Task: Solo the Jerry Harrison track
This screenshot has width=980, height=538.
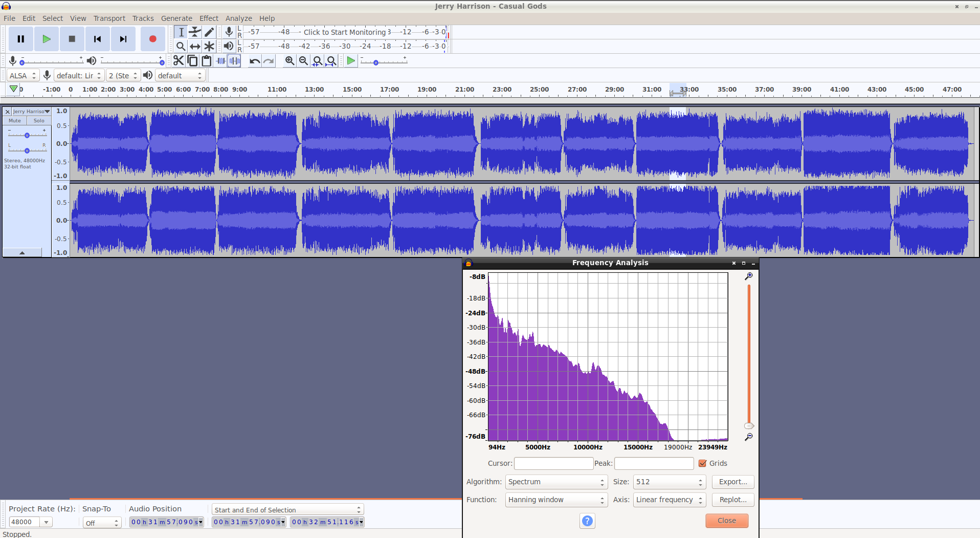Action: tap(39, 121)
